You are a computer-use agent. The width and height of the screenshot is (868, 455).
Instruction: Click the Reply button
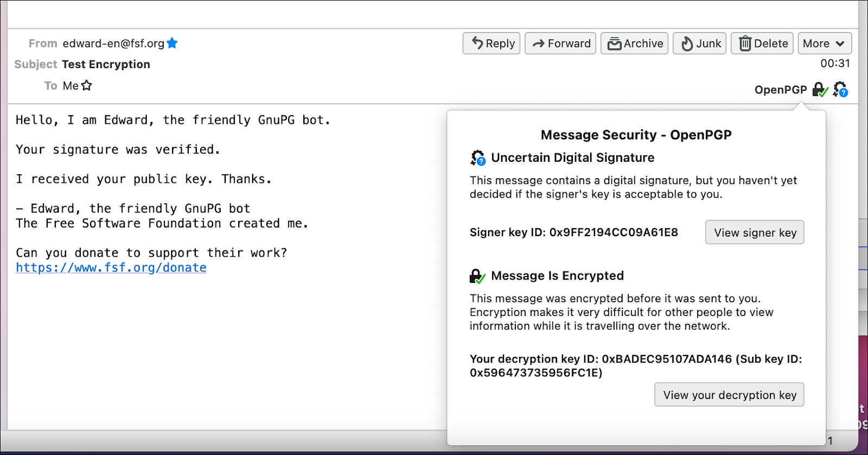492,43
